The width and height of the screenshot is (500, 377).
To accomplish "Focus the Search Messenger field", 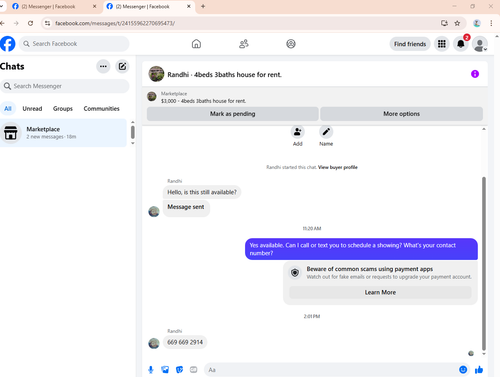I will tap(65, 86).
